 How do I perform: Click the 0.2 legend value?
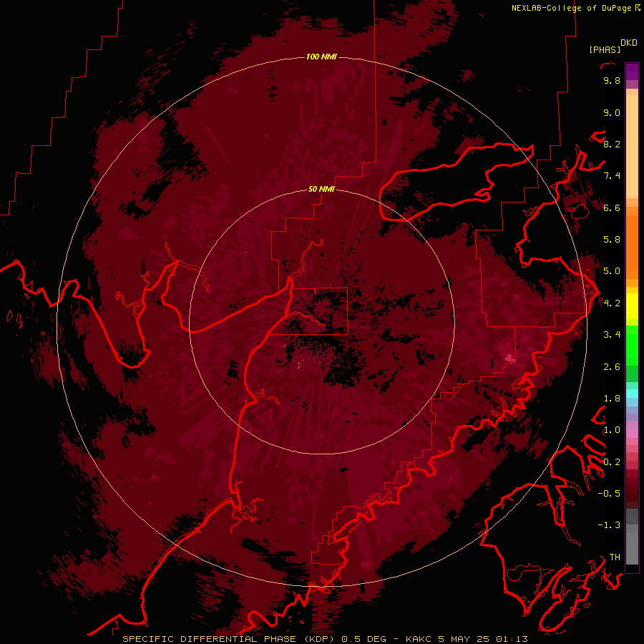tap(612, 462)
